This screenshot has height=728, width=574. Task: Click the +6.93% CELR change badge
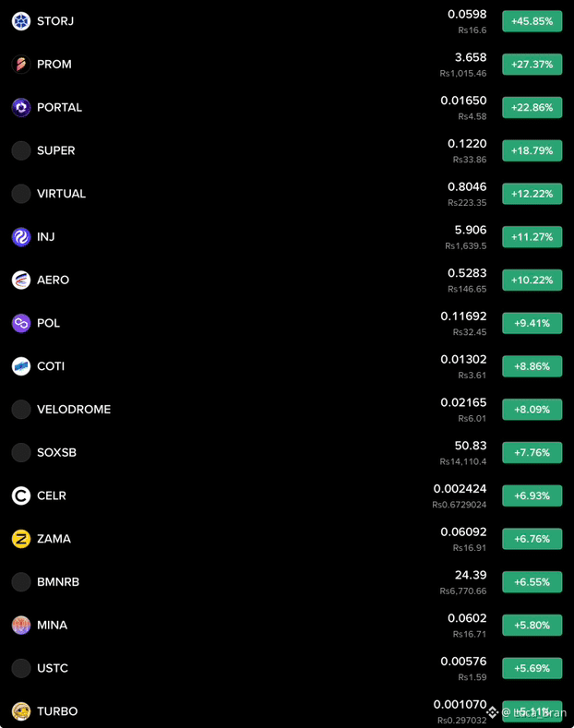pos(532,495)
